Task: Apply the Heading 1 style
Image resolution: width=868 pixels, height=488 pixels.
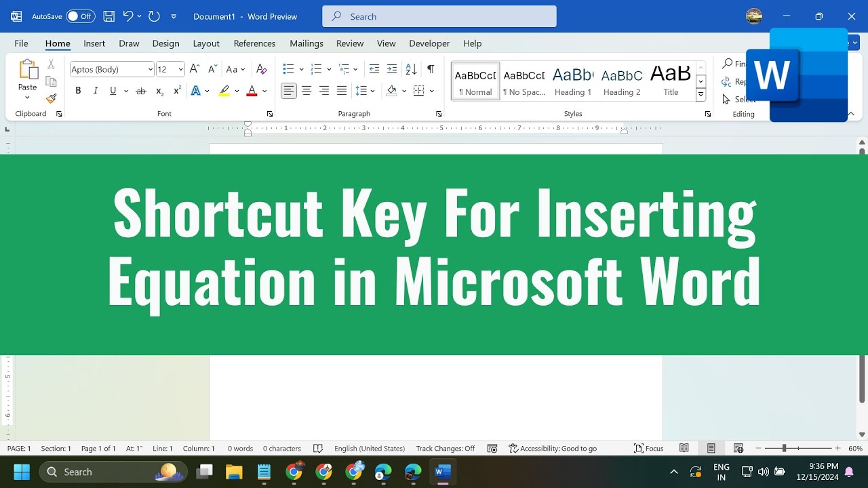Action: (573, 81)
